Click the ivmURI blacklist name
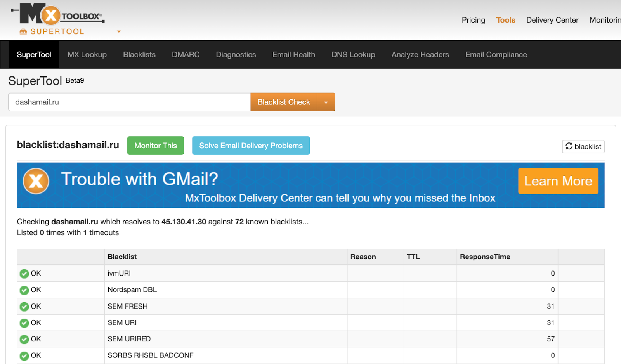This screenshot has width=621, height=364. (x=119, y=273)
